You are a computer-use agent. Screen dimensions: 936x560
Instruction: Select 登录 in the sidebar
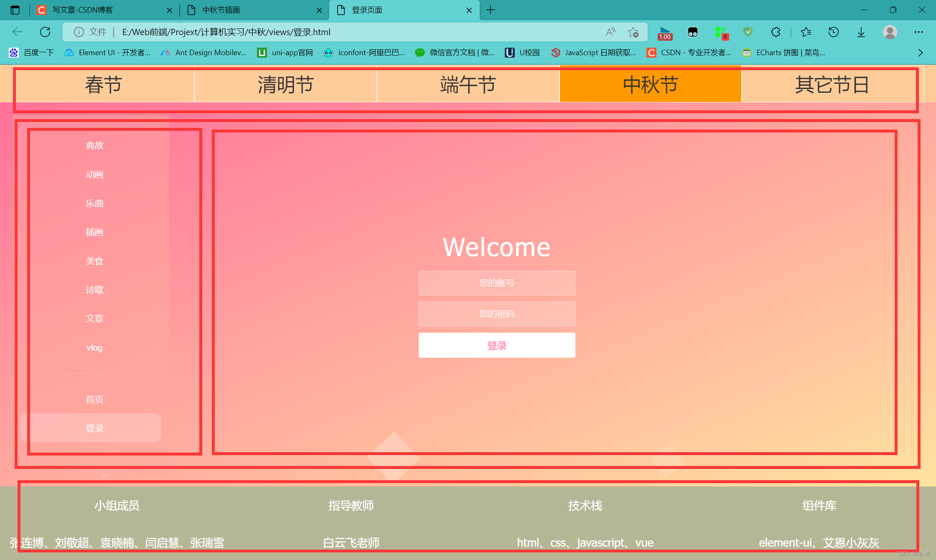coord(91,428)
